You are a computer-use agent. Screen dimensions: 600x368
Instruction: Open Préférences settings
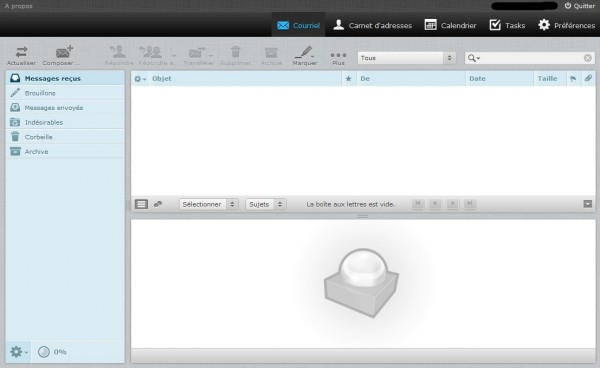click(x=566, y=25)
